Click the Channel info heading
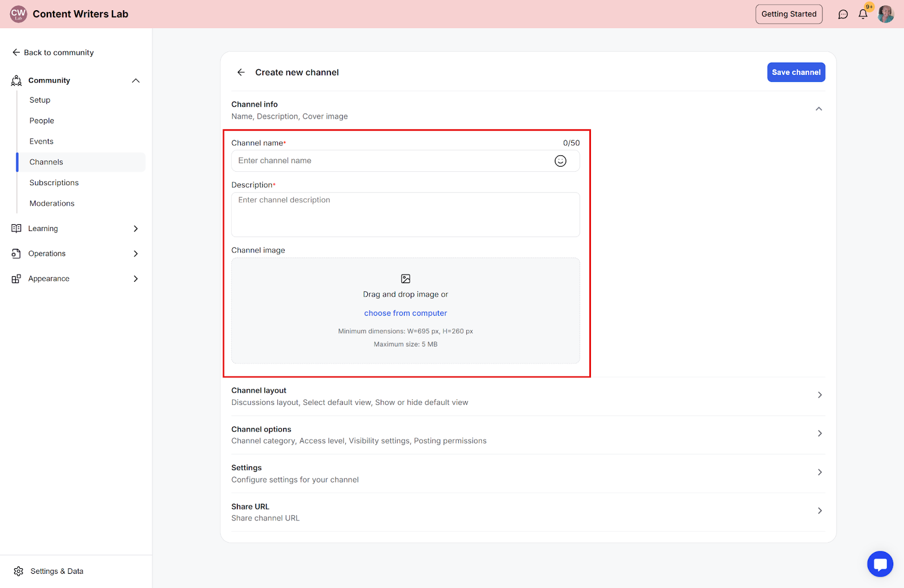Image resolution: width=904 pixels, height=588 pixels. click(x=255, y=104)
